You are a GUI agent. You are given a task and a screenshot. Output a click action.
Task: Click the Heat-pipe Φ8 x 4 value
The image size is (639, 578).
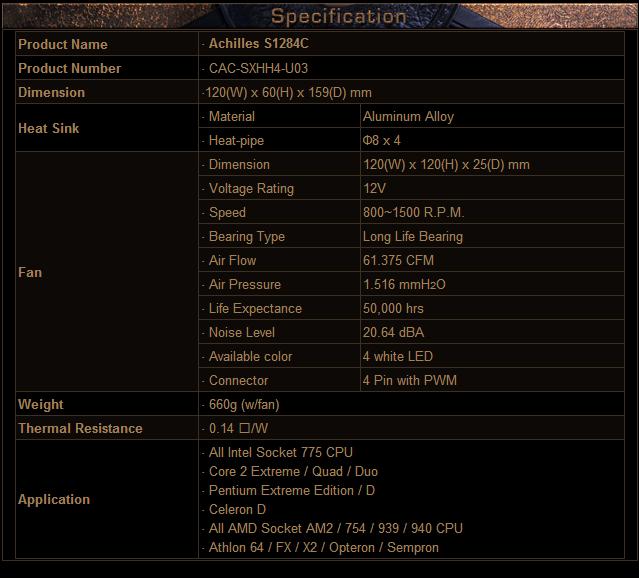pyautogui.click(x=382, y=141)
